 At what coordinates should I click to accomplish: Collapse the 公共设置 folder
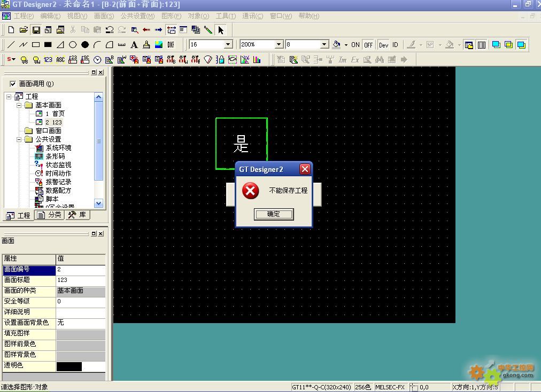19,139
